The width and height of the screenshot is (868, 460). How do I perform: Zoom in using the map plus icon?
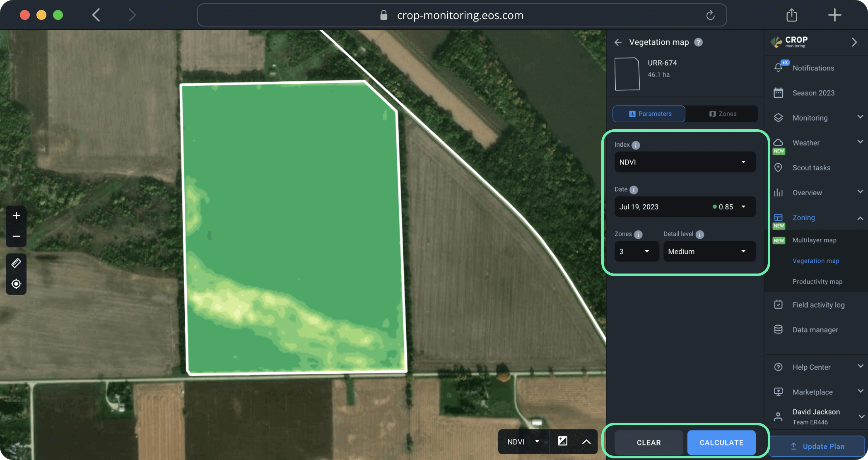pyautogui.click(x=16, y=215)
